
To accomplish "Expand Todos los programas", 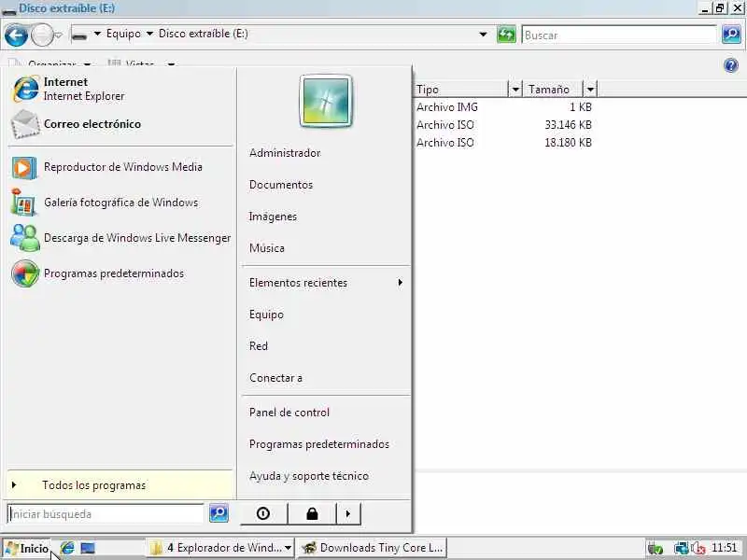I will [x=120, y=485].
